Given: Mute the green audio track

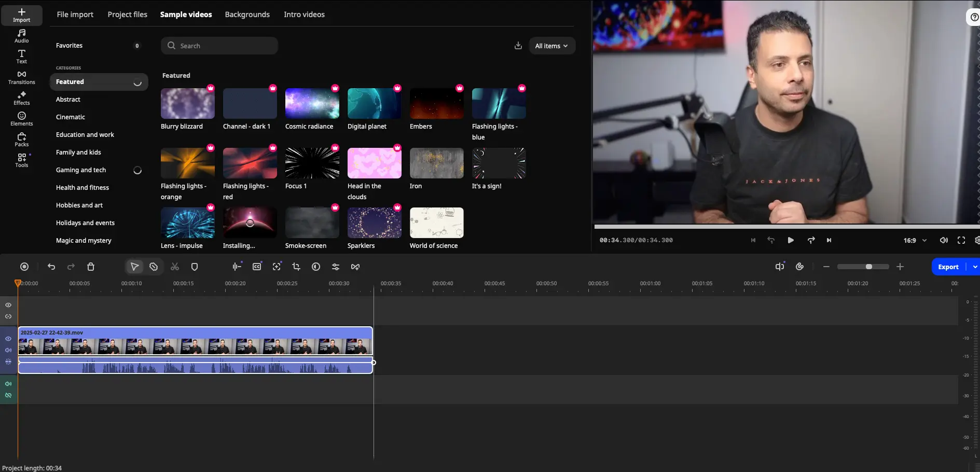Looking at the screenshot, I should click(x=8, y=384).
